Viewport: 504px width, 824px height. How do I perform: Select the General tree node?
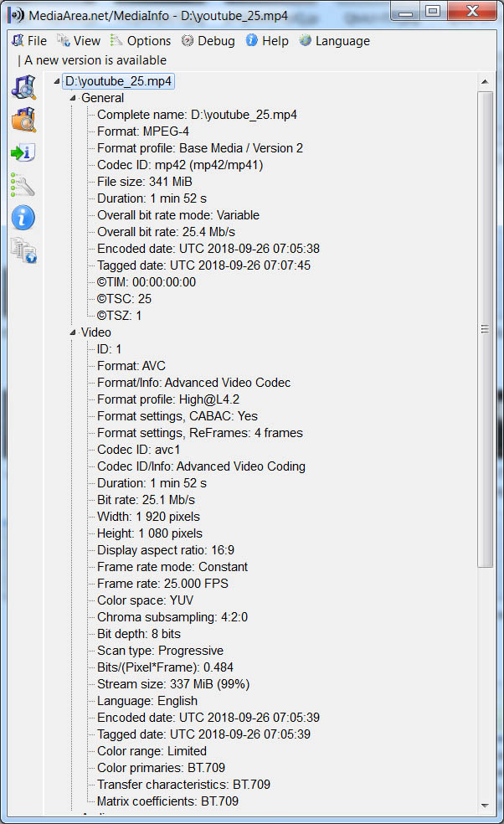coord(102,98)
